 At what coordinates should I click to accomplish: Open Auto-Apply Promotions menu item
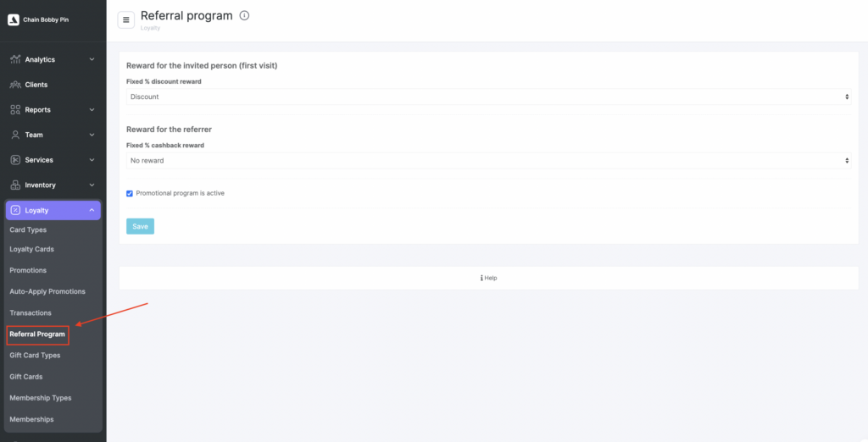[47, 291]
